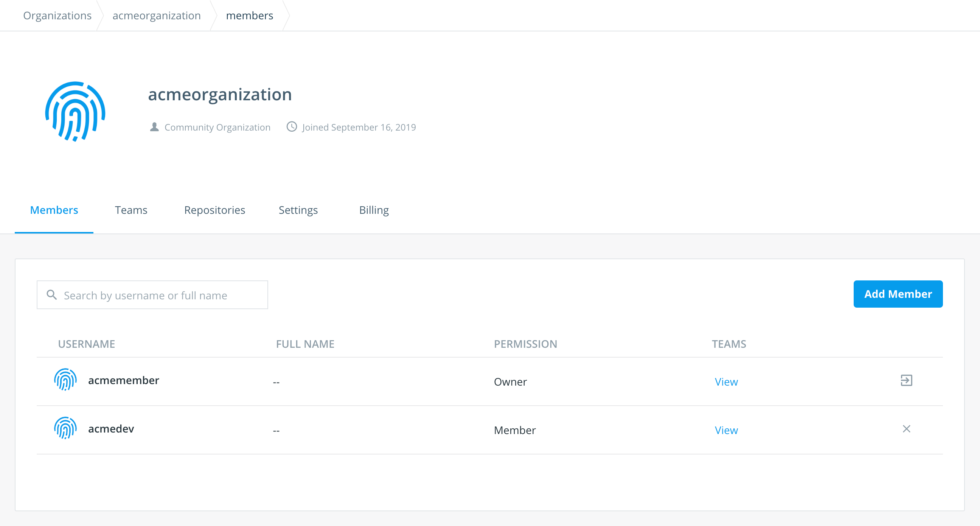The width and height of the screenshot is (980, 526).
Task: Click the clock icon beside join date
Action: point(291,127)
